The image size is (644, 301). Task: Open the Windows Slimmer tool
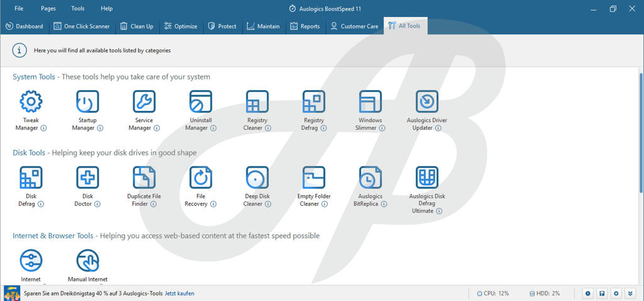pyautogui.click(x=370, y=102)
